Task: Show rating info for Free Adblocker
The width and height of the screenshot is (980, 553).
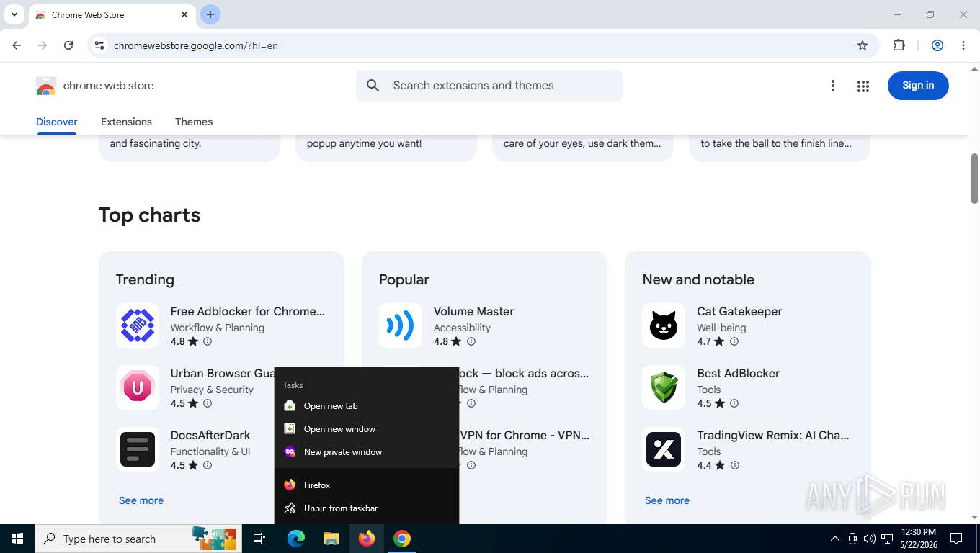Action: pos(208,341)
